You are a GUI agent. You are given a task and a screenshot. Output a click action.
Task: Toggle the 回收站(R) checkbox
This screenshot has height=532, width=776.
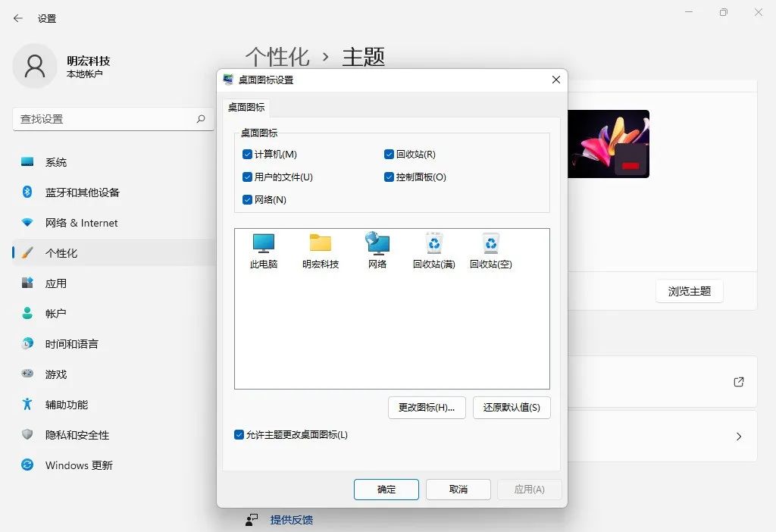[x=389, y=155]
